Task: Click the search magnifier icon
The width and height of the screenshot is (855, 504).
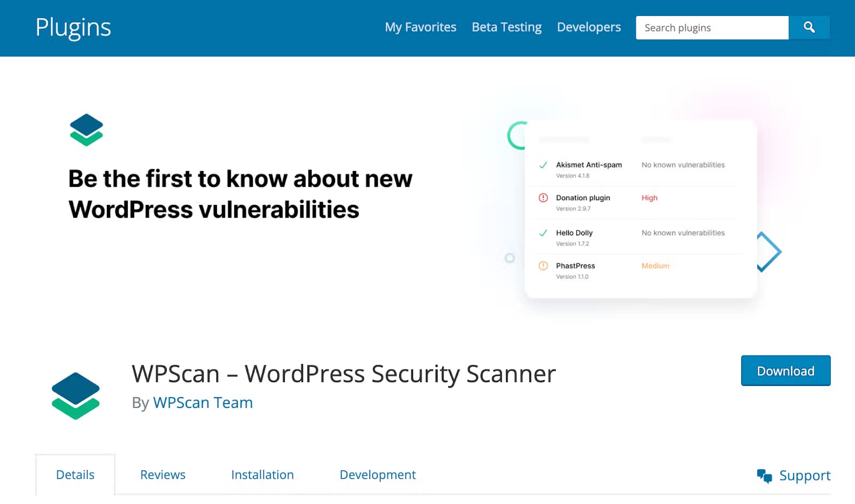Action: coord(809,27)
